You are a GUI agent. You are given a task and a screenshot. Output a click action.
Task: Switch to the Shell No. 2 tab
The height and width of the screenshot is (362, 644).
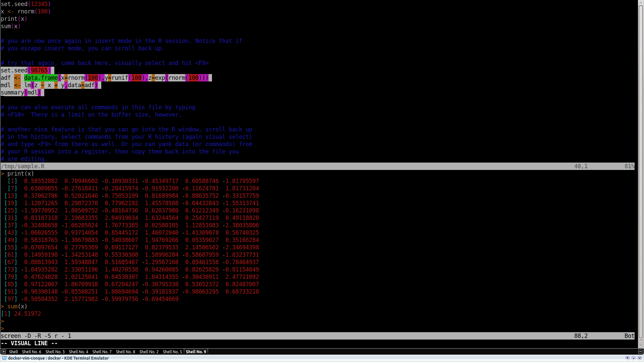tap(149, 352)
